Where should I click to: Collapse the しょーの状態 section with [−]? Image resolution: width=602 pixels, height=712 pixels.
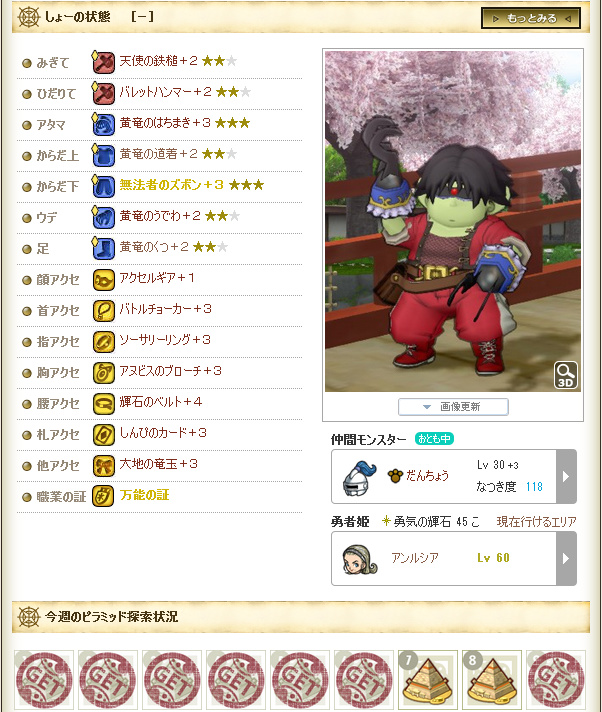pyautogui.click(x=142, y=17)
